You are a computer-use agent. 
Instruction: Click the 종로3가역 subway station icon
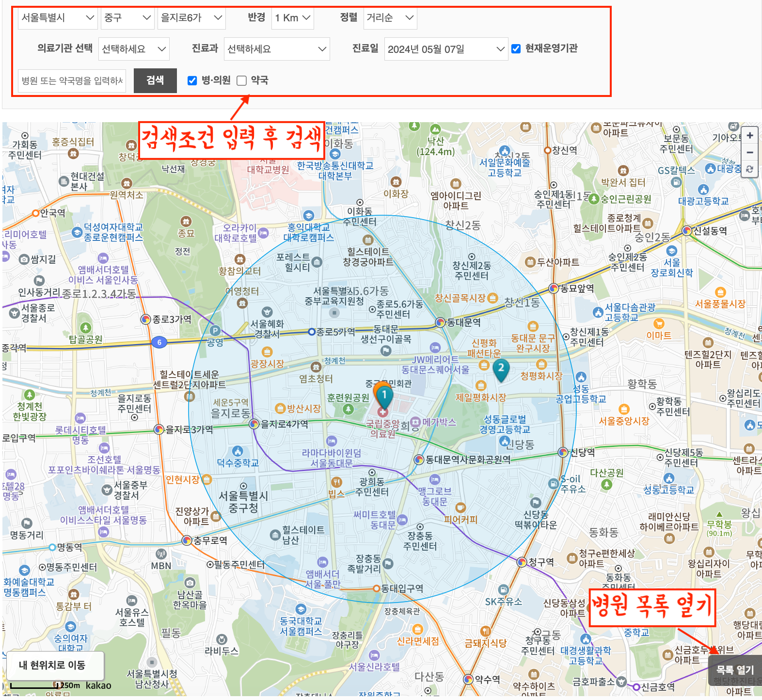145,319
